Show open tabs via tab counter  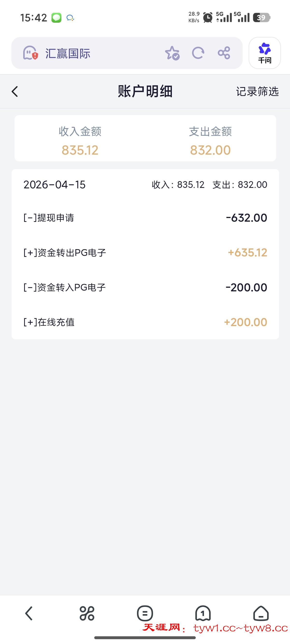(203, 613)
